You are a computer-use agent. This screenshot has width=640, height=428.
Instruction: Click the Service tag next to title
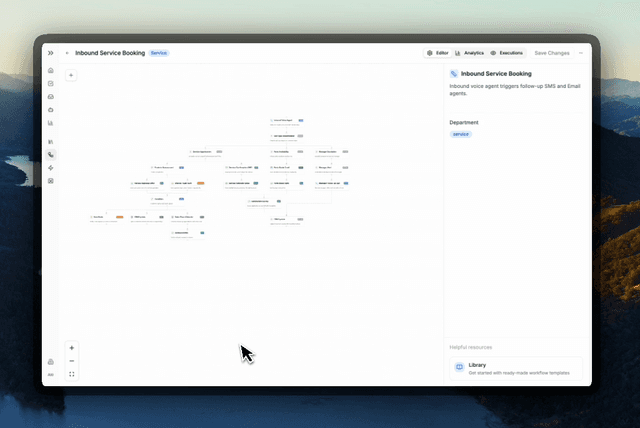(159, 52)
